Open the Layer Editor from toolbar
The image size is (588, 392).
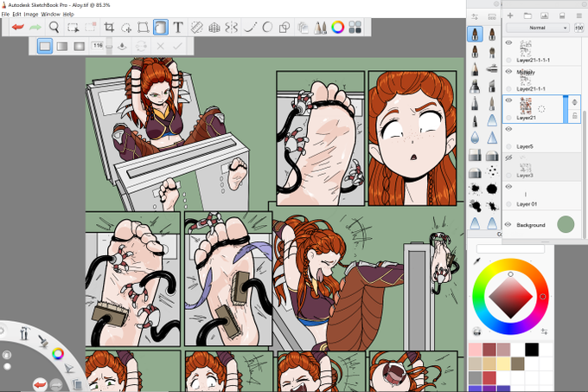click(x=303, y=28)
